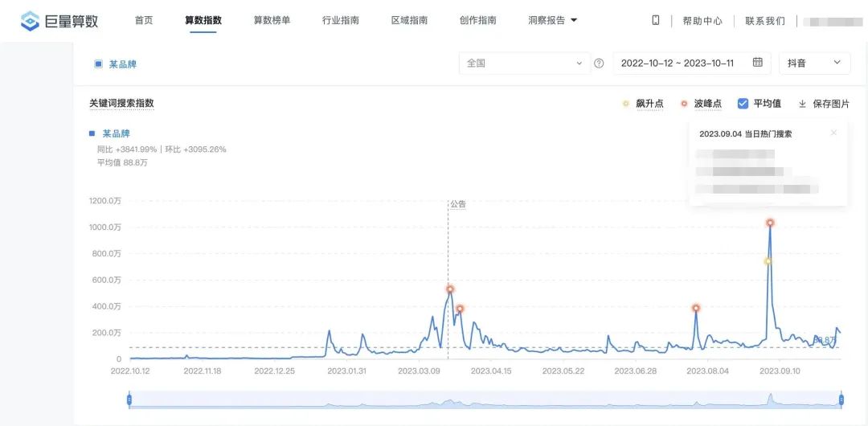Click the 1200.0万 y-axis label

pyautogui.click(x=104, y=200)
